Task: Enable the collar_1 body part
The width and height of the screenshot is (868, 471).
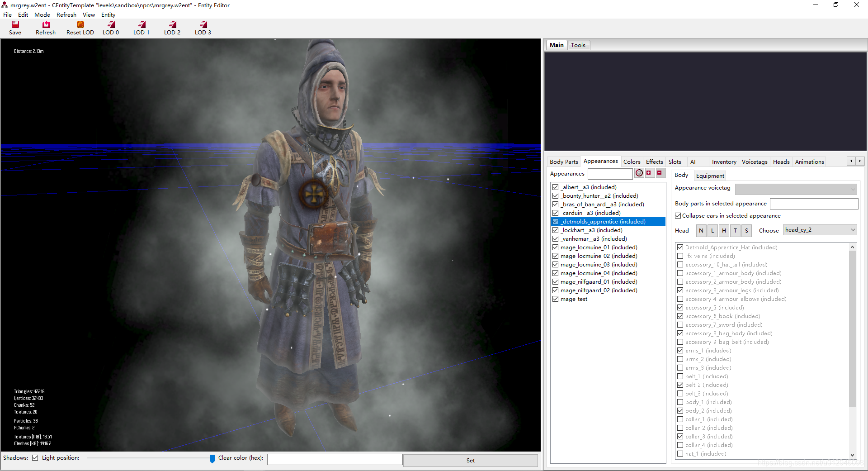Action: coord(680,419)
